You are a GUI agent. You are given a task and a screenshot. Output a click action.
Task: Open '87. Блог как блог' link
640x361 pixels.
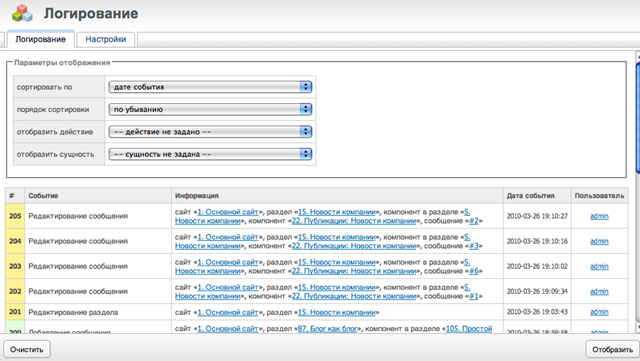coord(327,329)
